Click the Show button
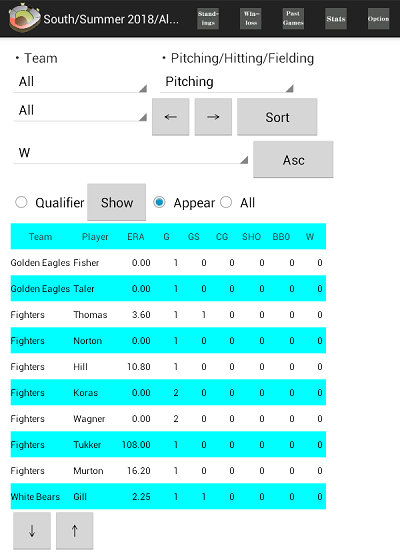Image resolution: width=400 pixels, height=554 pixels. 117,202
